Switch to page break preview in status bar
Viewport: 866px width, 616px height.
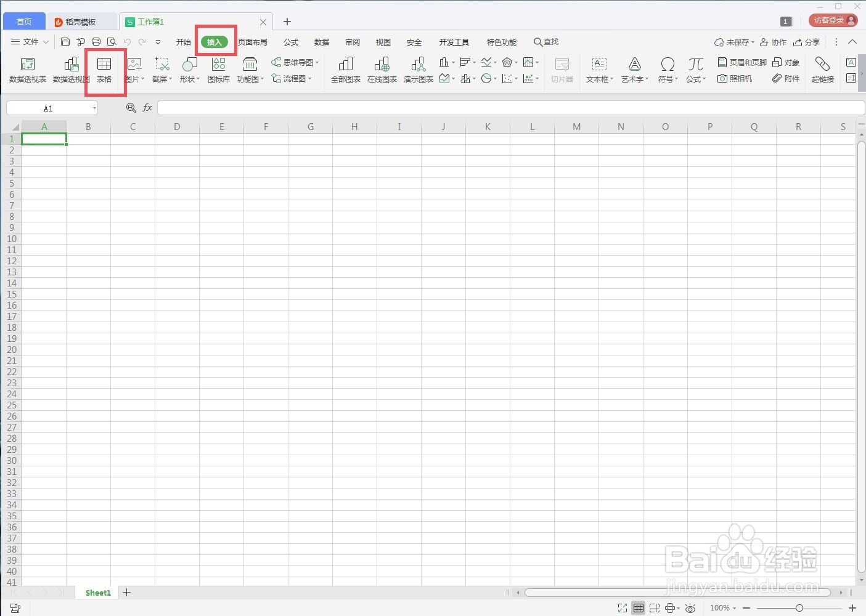(655, 608)
